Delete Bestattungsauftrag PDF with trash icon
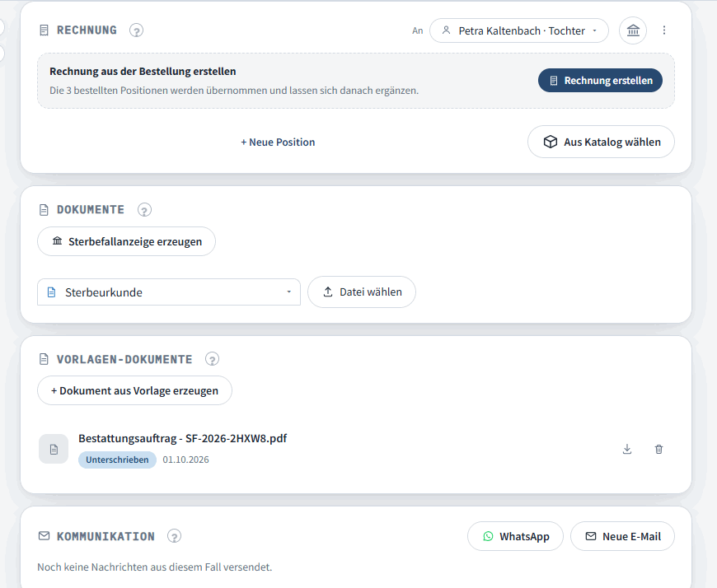This screenshot has height=588, width=717. pos(659,449)
